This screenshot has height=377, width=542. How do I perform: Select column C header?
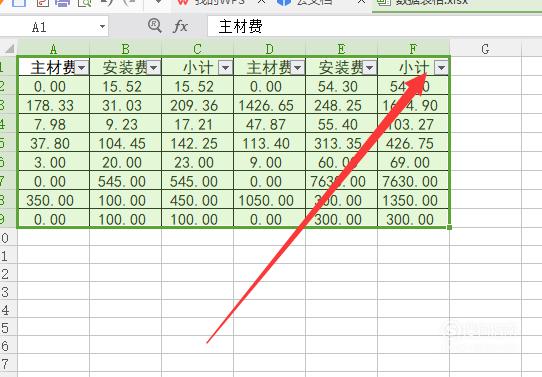click(197, 49)
